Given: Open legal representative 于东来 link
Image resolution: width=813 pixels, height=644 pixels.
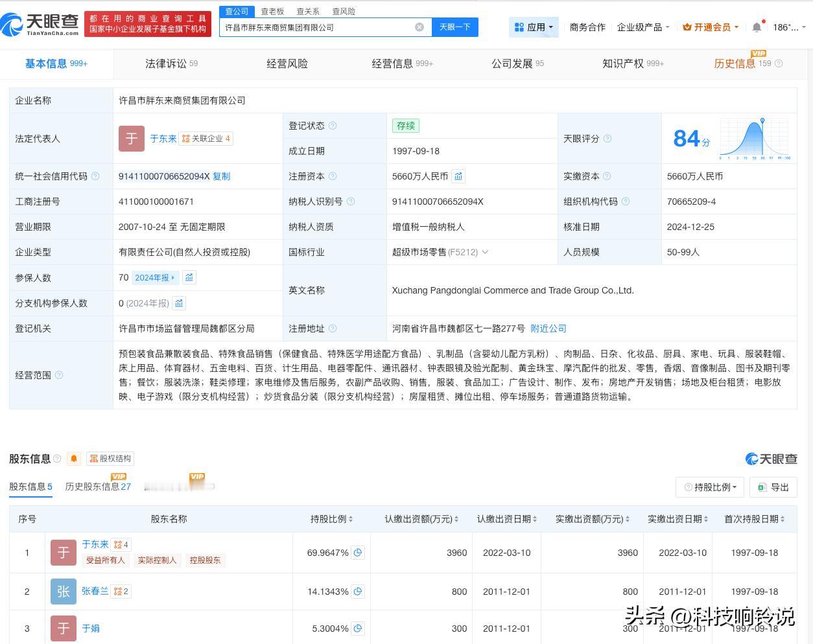Looking at the screenshot, I should [x=163, y=139].
